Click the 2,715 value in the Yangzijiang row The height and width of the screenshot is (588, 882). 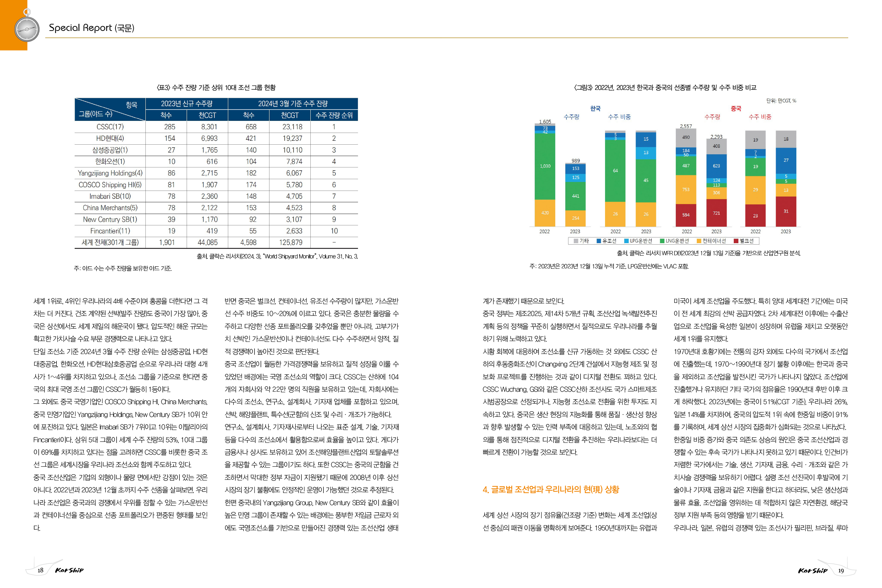pyautogui.click(x=209, y=173)
